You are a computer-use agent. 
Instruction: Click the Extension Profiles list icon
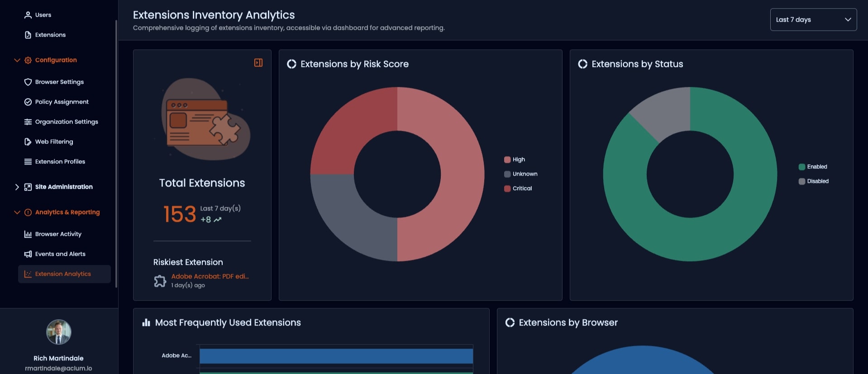[28, 162]
